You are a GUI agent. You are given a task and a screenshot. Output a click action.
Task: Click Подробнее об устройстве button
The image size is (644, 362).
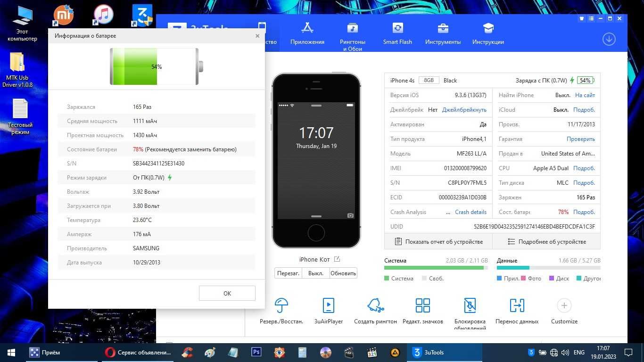click(546, 242)
